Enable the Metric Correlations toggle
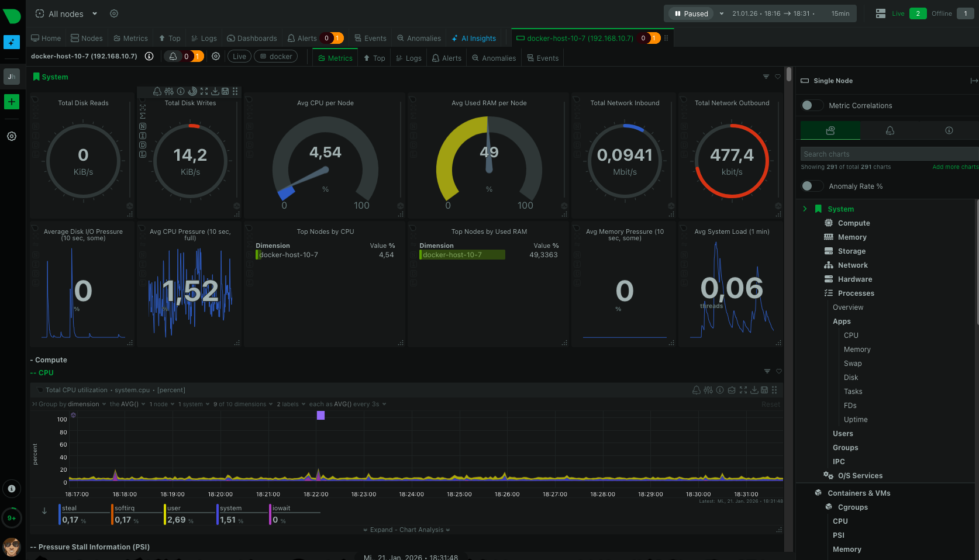Image resolution: width=979 pixels, height=560 pixels. point(812,105)
